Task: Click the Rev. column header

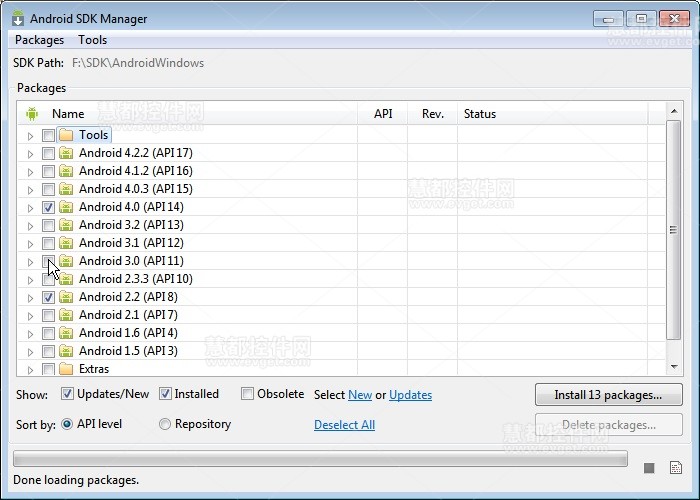Action: [433, 114]
